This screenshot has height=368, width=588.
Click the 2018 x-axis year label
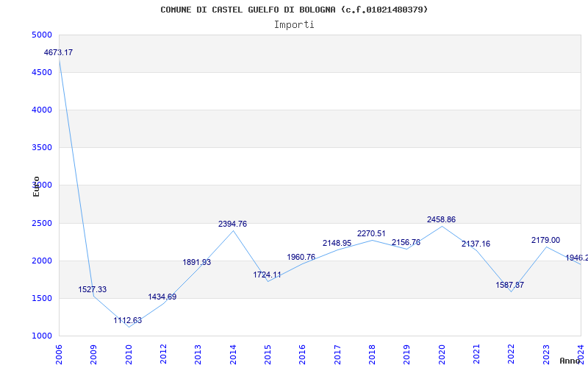pyautogui.click(x=372, y=355)
